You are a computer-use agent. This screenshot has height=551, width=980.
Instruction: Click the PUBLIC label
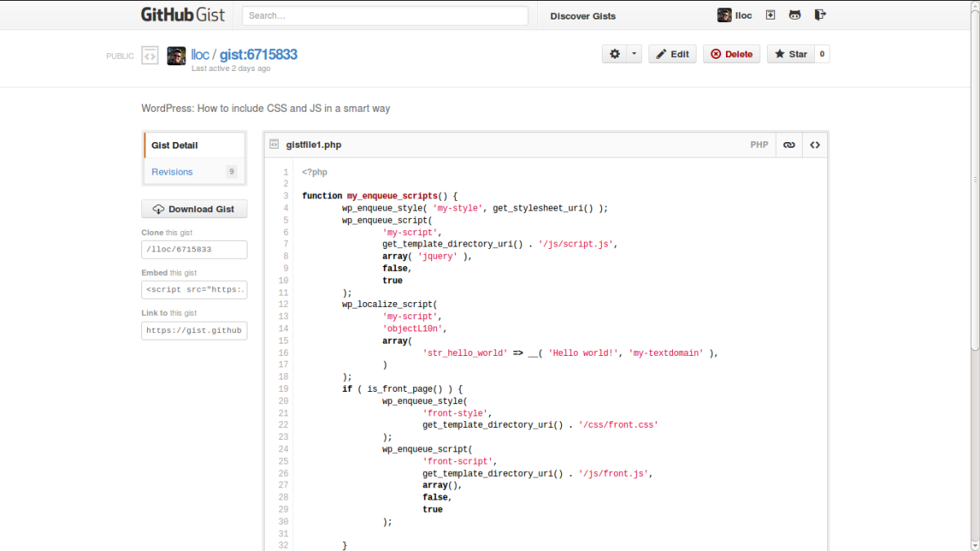(x=120, y=56)
